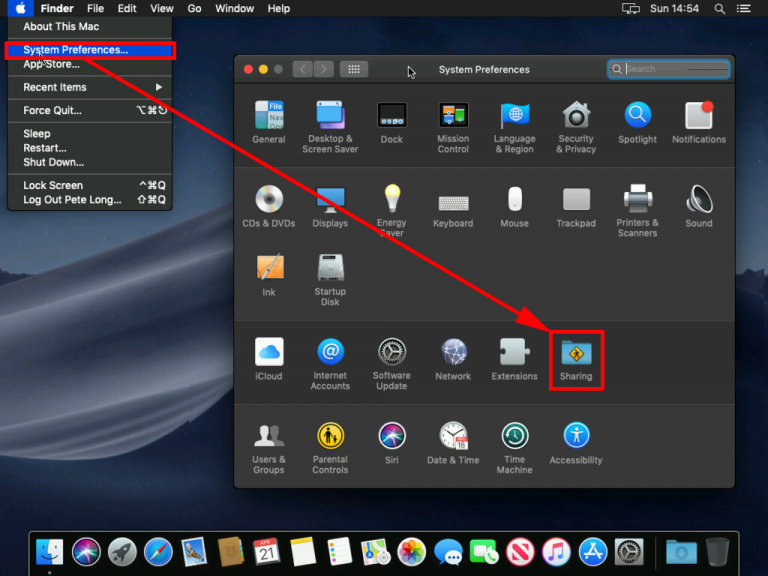Screen dimensions: 768x576
Task: Select System Preferences... from Apple menu
Action: [x=90, y=50]
